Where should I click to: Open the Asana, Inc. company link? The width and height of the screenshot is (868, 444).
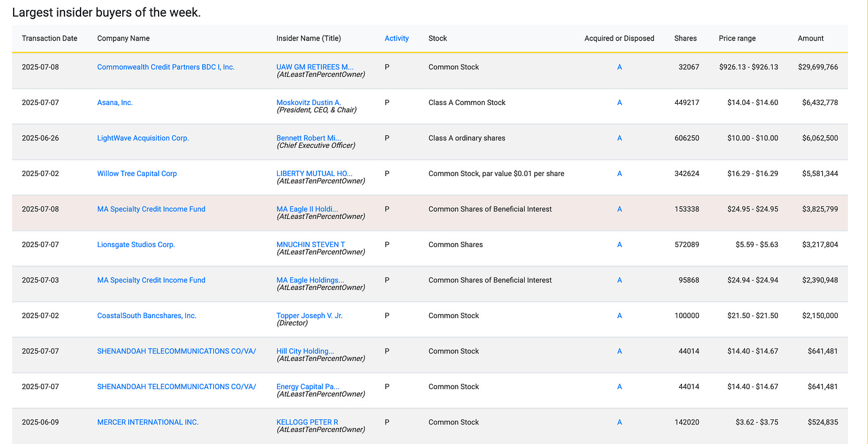(x=115, y=103)
